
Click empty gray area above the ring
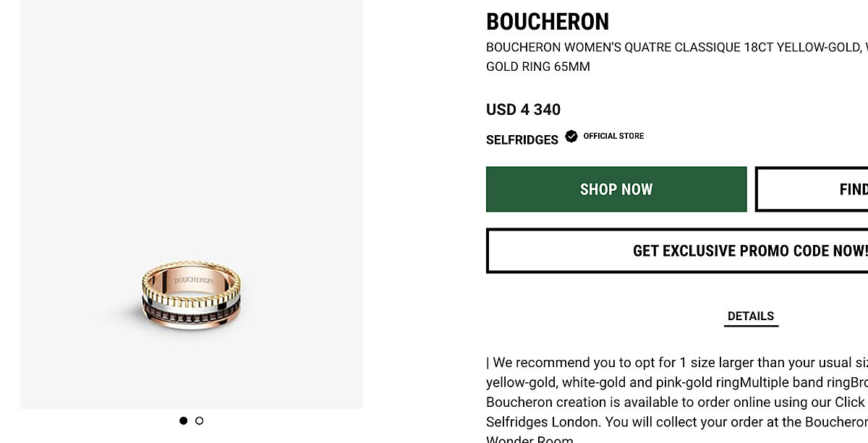coord(192,130)
